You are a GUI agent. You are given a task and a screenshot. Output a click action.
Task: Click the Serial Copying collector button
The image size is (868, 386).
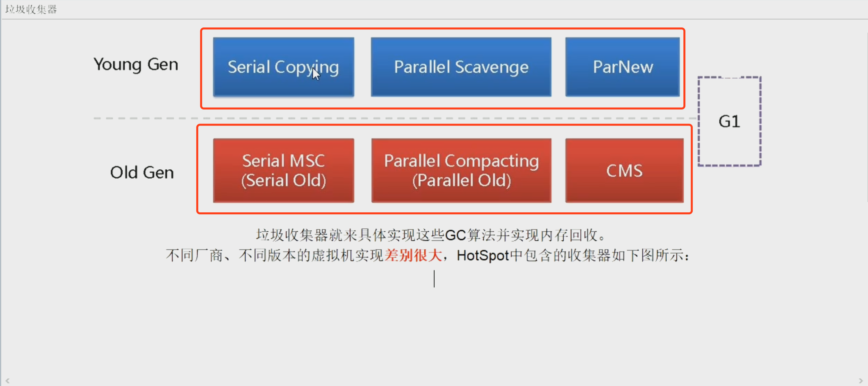pos(283,66)
